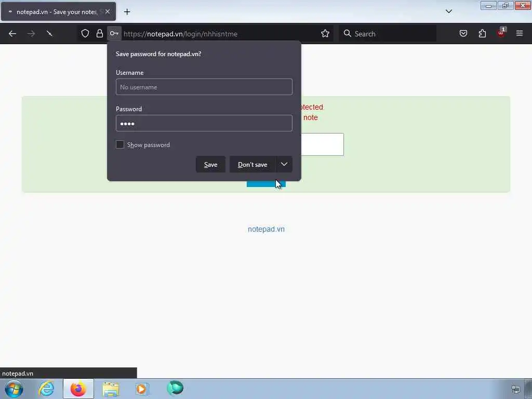Viewport: 532px width, 399px height.
Task: Click the green round app taskbar icon
Action: [175, 388]
